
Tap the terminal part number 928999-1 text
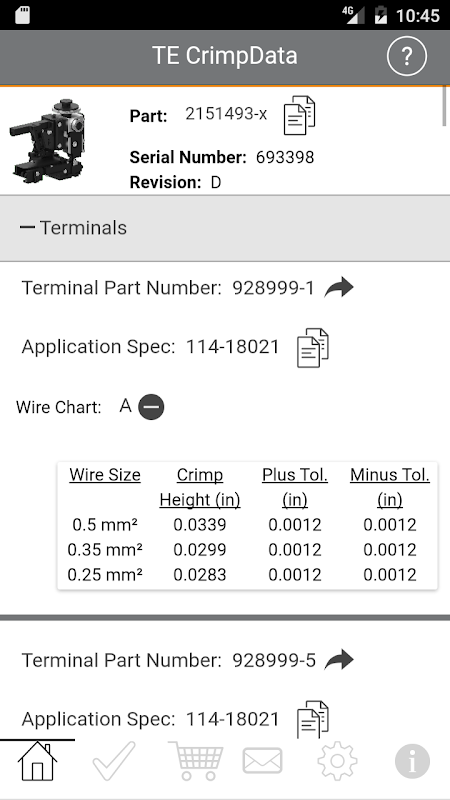(273, 288)
